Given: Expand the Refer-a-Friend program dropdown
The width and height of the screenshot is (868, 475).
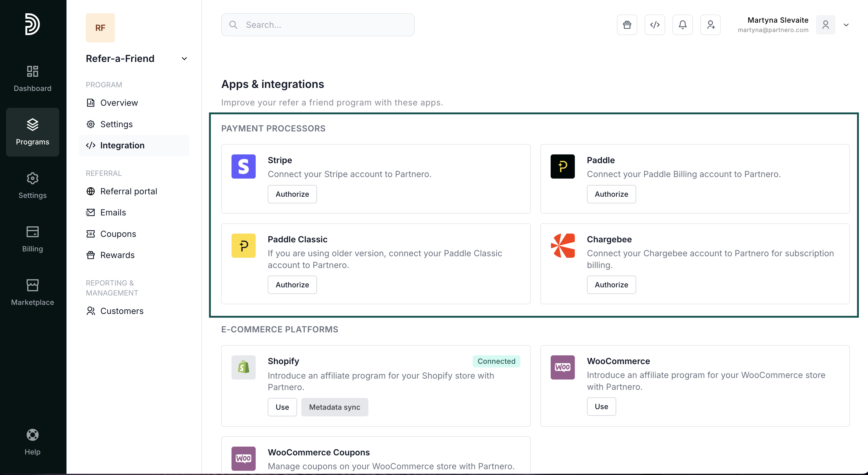Looking at the screenshot, I should (x=184, y=59).
